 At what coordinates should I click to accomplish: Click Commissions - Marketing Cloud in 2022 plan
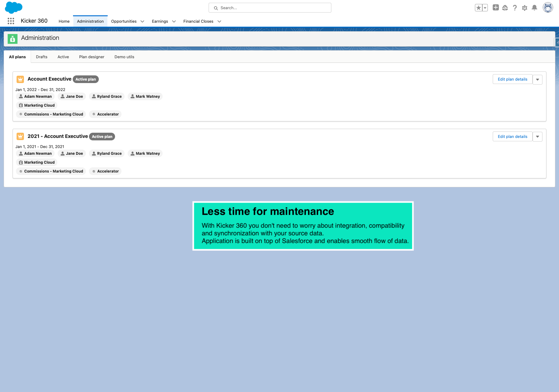[x=51, y=114]
